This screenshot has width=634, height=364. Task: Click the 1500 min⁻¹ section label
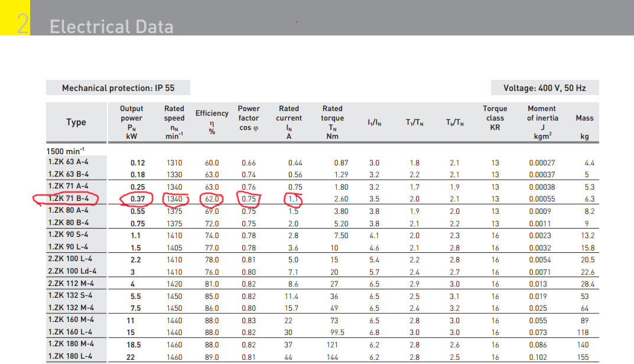pos(66,151)
